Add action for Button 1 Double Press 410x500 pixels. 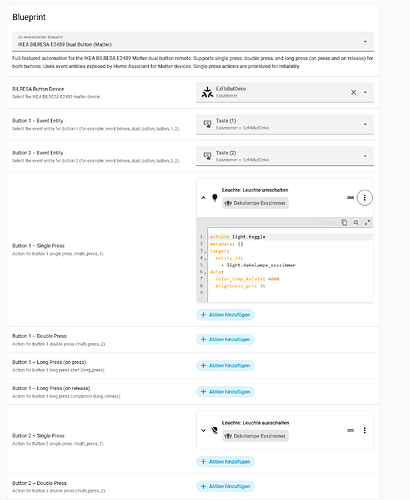[225, 339]
